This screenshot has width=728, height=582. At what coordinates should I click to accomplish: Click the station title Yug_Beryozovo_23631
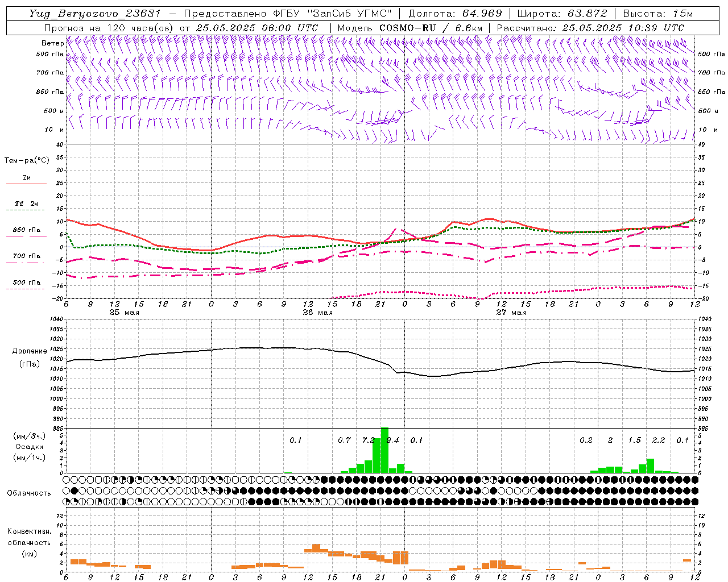point(95,14)
